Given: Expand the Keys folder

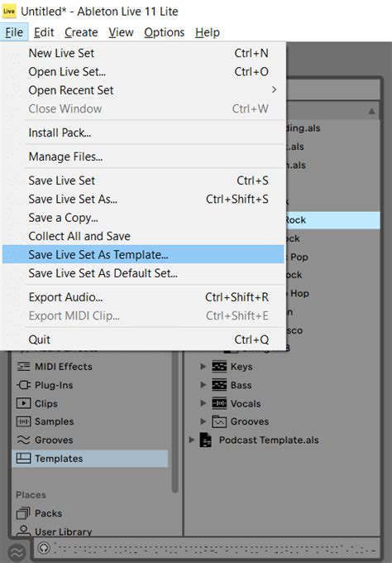Looking at the screenshot, I should click(203, 366).
